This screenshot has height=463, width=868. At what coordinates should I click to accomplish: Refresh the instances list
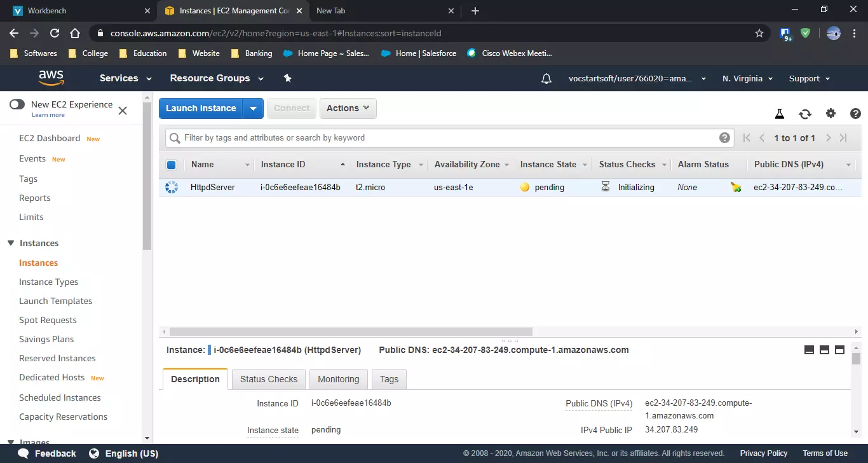click(805, 114)
